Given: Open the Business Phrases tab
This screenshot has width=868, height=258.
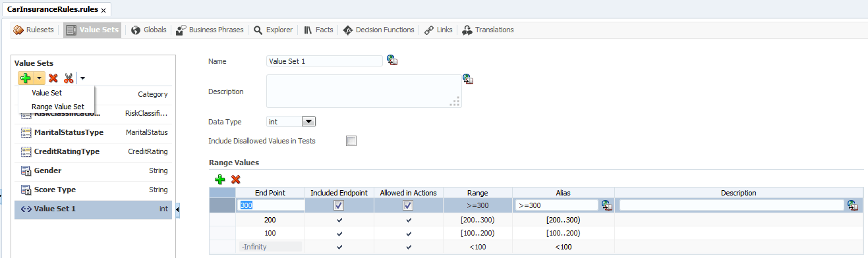Looking at the screenshot, I should 210,30.
